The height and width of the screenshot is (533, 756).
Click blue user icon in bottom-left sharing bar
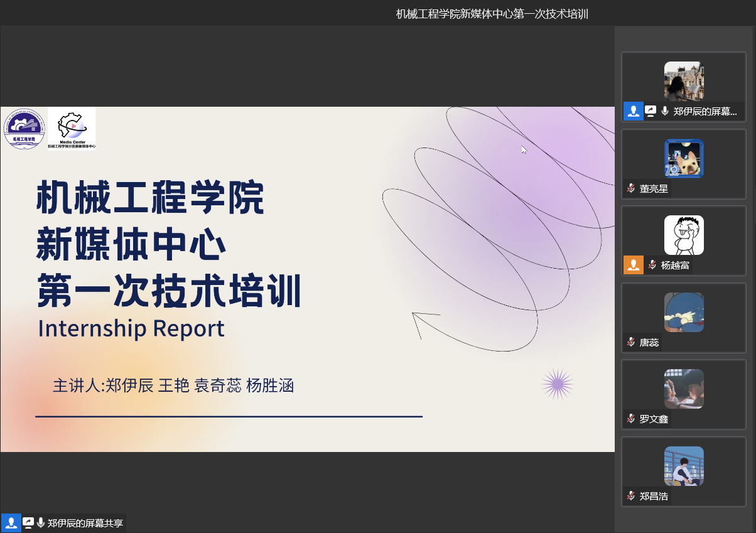click(x=11, y=522)
